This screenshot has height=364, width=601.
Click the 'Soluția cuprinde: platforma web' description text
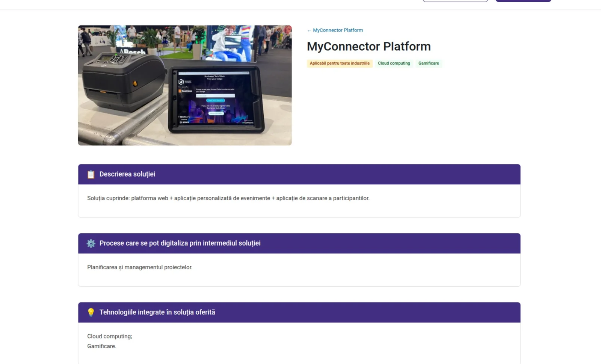228,198
